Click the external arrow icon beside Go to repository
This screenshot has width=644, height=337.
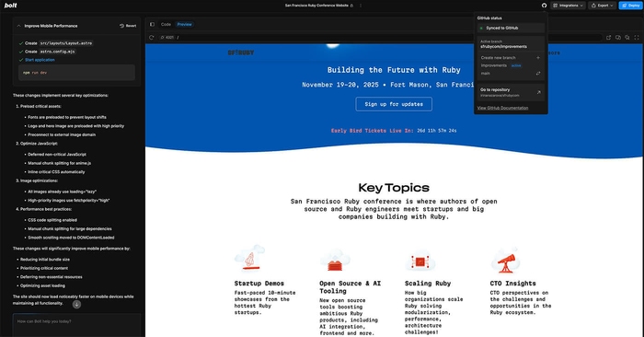[538, 92]
